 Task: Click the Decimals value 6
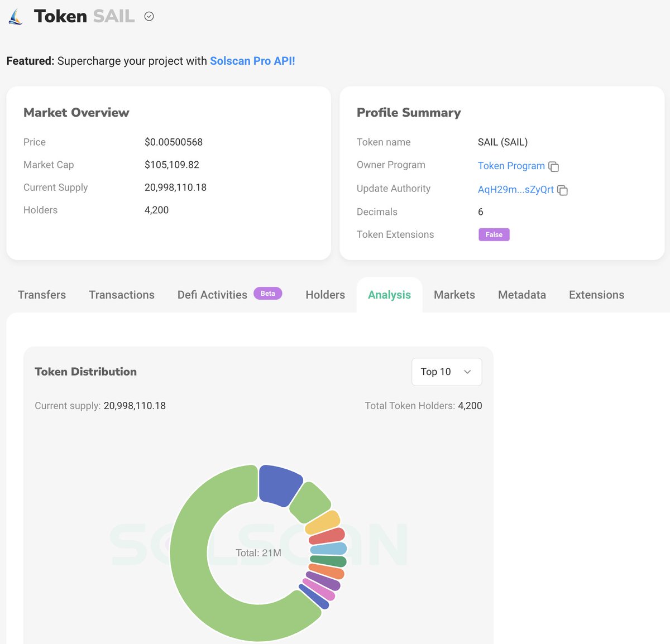pyautogui.click(x=481, y=212)
